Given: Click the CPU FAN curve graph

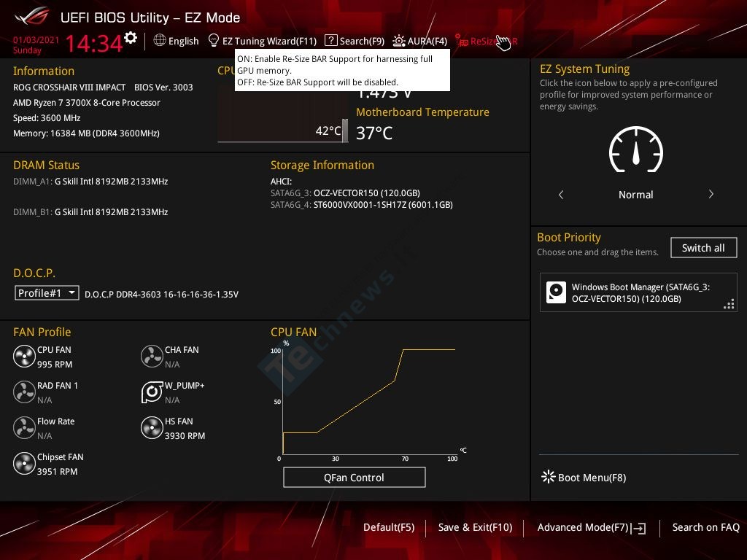Looking at the screenshot, I should 369,401.
